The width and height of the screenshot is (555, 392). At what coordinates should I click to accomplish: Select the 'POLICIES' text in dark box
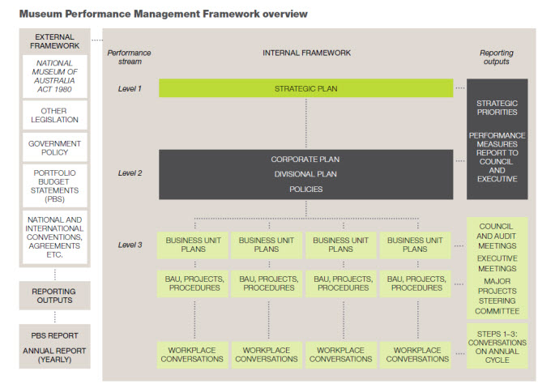[x=305, y=190]
